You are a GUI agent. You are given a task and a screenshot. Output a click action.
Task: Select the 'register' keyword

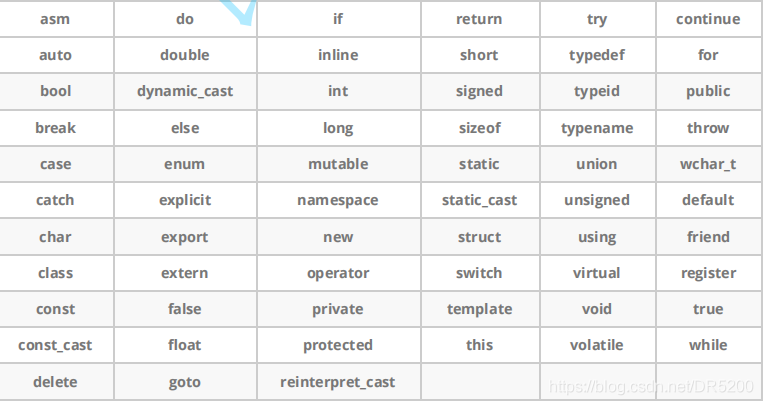pyautogui.click(x=708, y=273)
